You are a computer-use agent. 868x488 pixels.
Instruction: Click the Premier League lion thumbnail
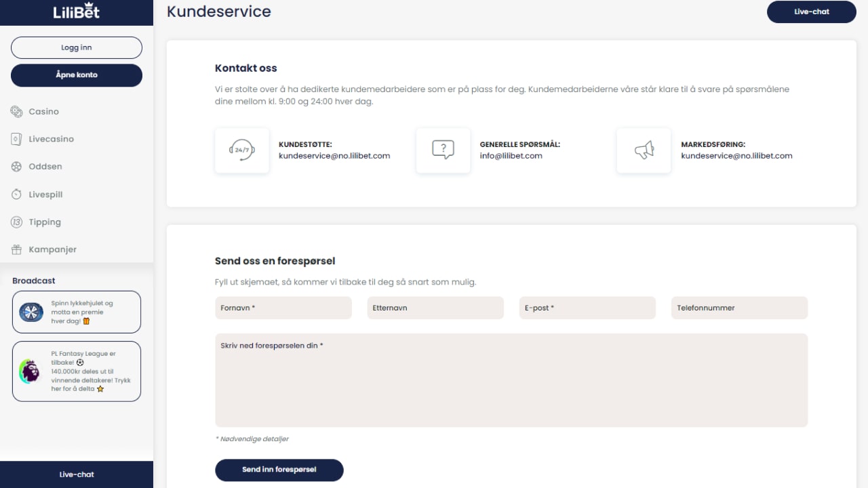[31, 371]
